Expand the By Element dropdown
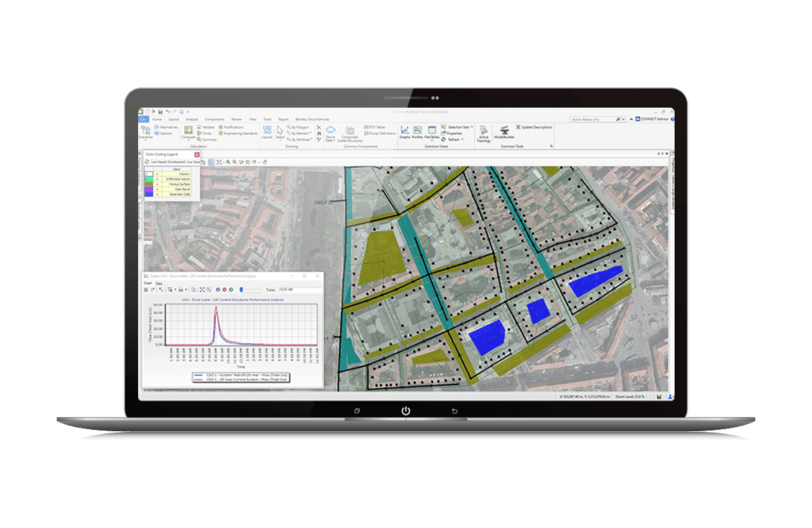 click(301, 133)
